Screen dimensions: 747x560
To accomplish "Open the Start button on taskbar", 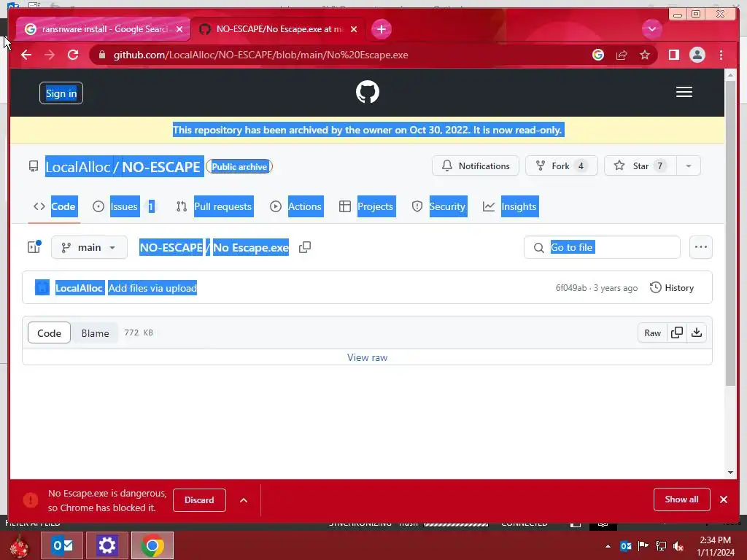I will [x=20, y=546].
